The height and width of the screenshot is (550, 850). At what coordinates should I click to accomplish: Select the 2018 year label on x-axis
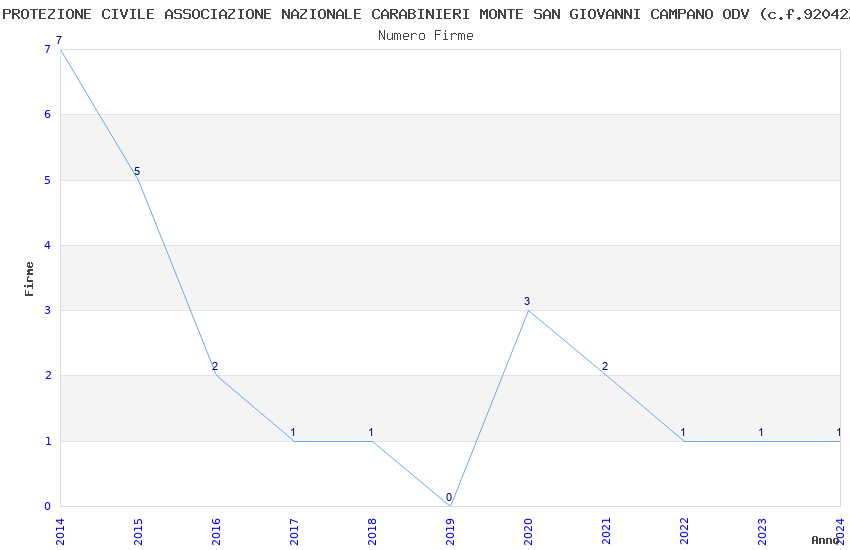click(x=372, y=532)
